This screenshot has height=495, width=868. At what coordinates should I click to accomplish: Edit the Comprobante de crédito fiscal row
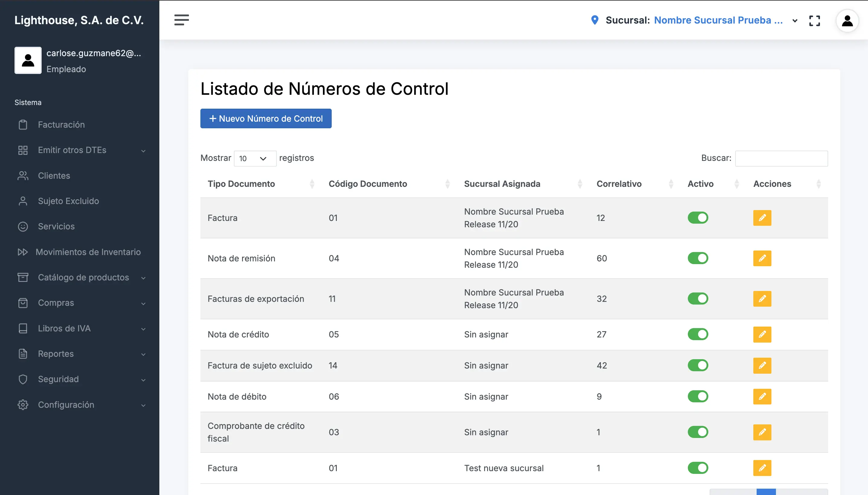pyautogui.click(x=762, y=432)
